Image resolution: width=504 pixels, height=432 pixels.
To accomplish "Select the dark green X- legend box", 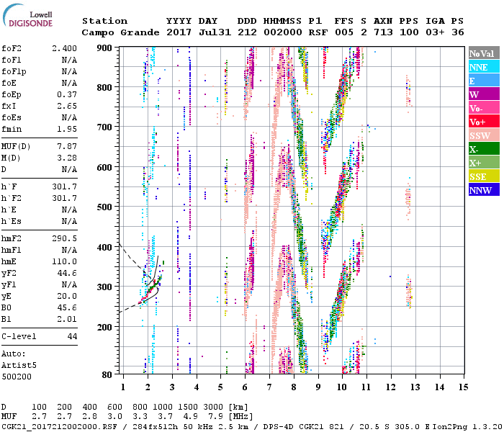I will coord(483,150).
